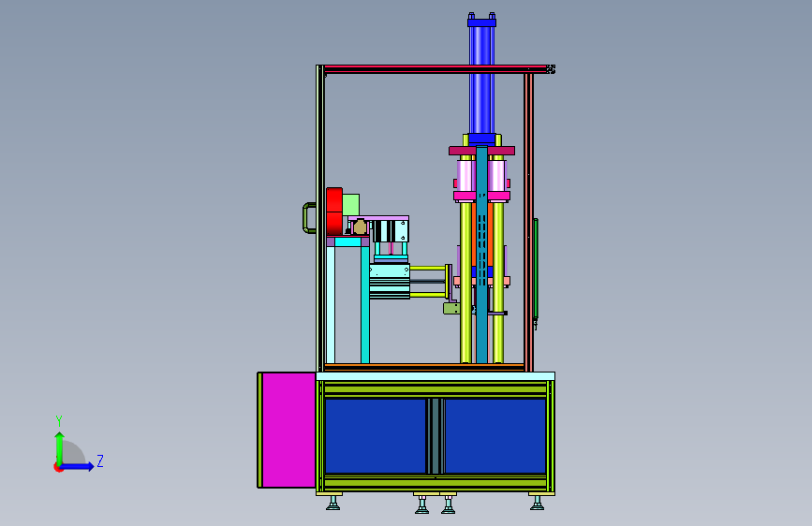Select the tall blue cylinder on top of the machine

(x=481, y=78)
